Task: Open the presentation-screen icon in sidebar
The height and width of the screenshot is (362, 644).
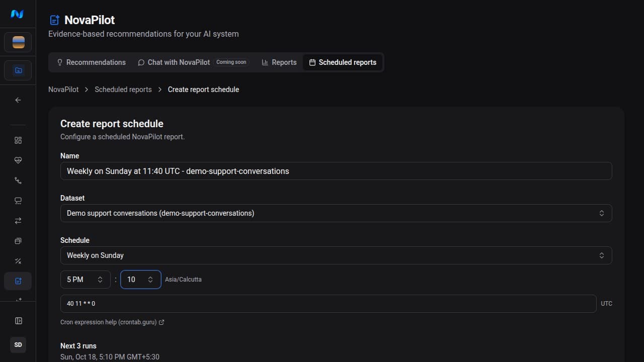Action: [18, 201]
